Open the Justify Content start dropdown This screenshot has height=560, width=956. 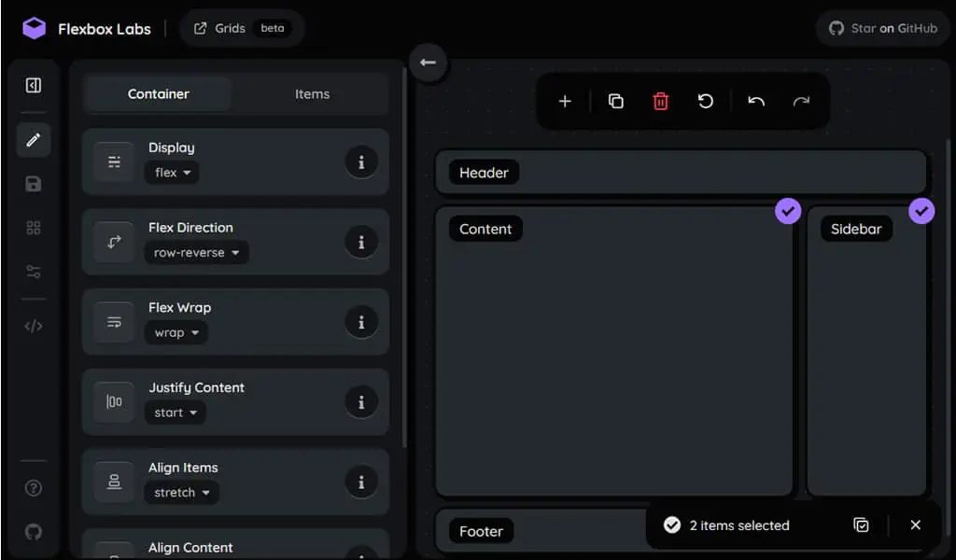pyautogui.click(x=175, y=413)
